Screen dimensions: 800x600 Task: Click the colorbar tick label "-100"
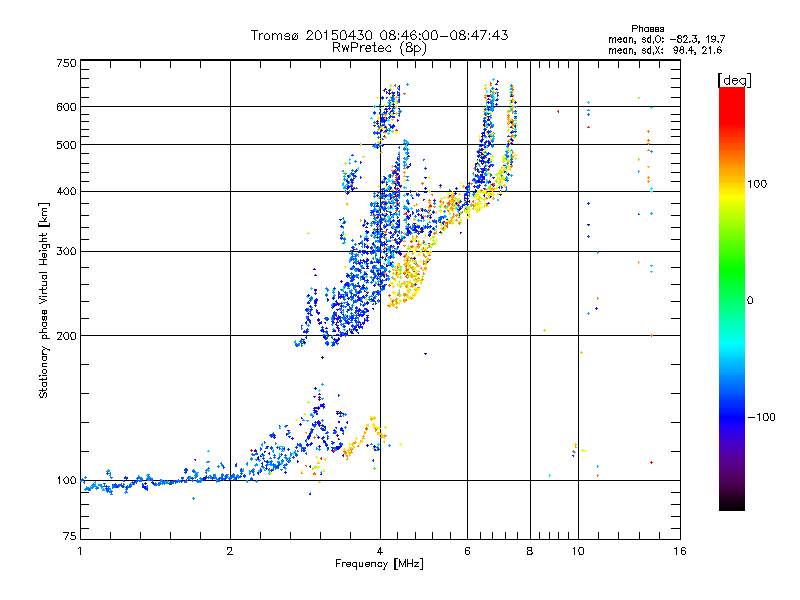pyautogui.click(x=762, y=417)
